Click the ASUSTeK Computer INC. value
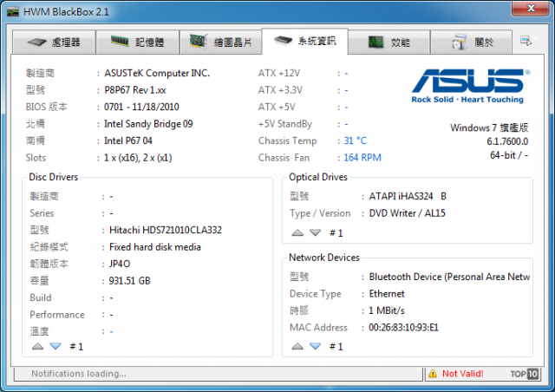Image resolution: width=555 pixels, height=392 pixels. pos(157,74)
